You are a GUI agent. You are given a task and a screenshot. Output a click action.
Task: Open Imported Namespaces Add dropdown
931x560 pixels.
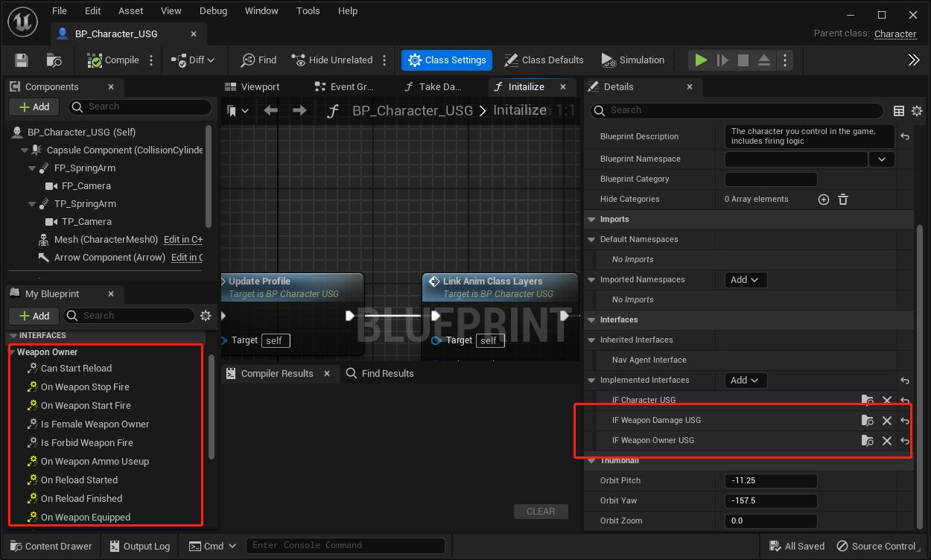(x=744, y=280)
